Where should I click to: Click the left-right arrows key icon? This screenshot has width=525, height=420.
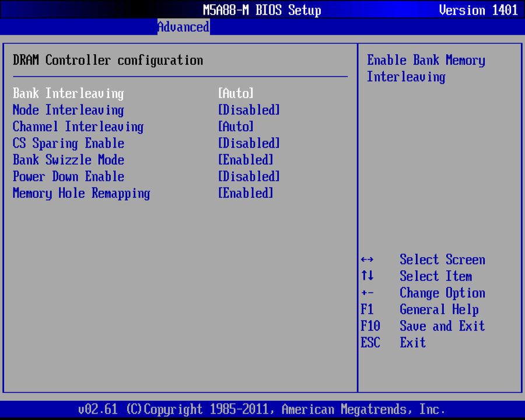(x=367, y=260)
